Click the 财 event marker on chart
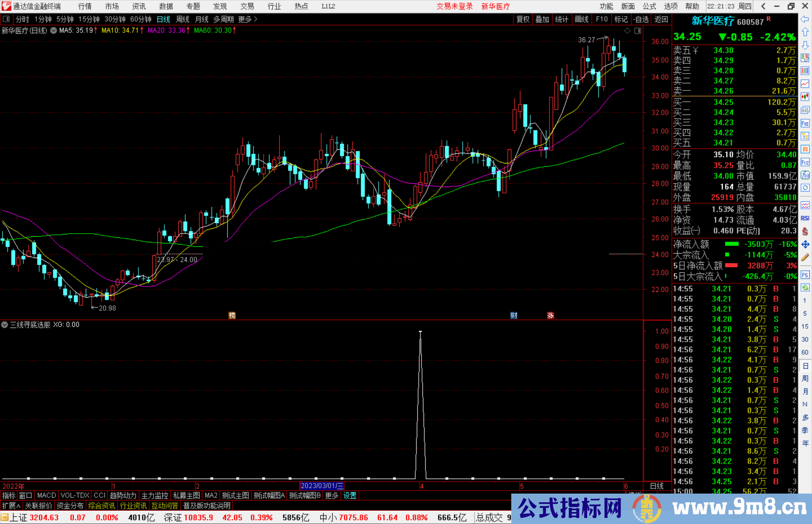812x524 pixels. pos(514,316)
